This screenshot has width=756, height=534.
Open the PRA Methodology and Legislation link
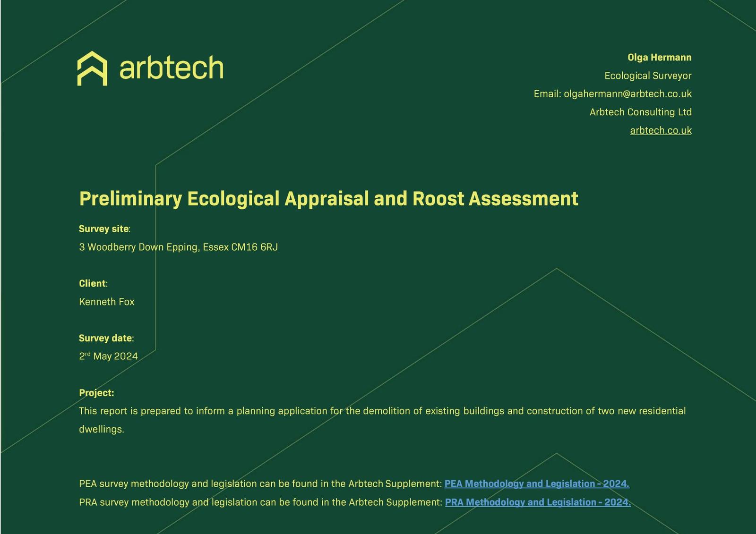537,502
